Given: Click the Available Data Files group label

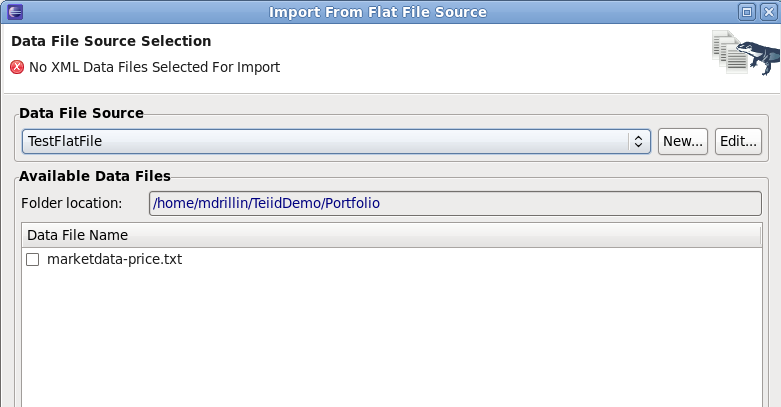Looking at the screenshot, I should (x=95, y=176).
